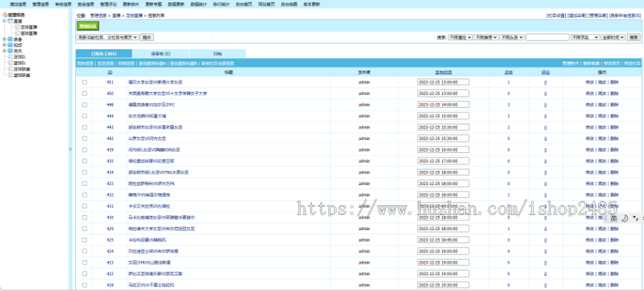Click the page icon beside 足球联赛
Screen dimensions: 644x291
tap(11, 69)
